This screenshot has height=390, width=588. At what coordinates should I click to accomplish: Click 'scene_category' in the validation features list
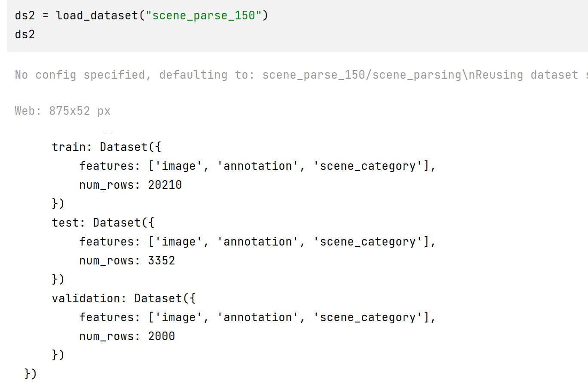click(367, 317)
